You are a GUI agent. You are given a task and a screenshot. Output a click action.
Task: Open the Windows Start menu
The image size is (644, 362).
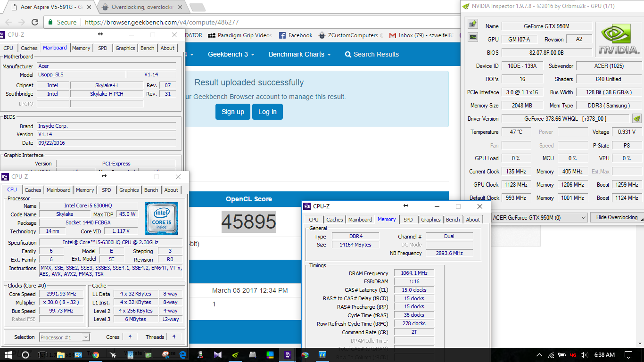pyautogui.click(x=8, y=354)
